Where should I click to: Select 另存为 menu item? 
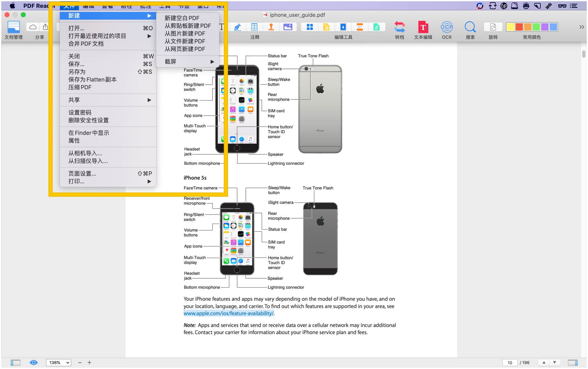(108, 72)
